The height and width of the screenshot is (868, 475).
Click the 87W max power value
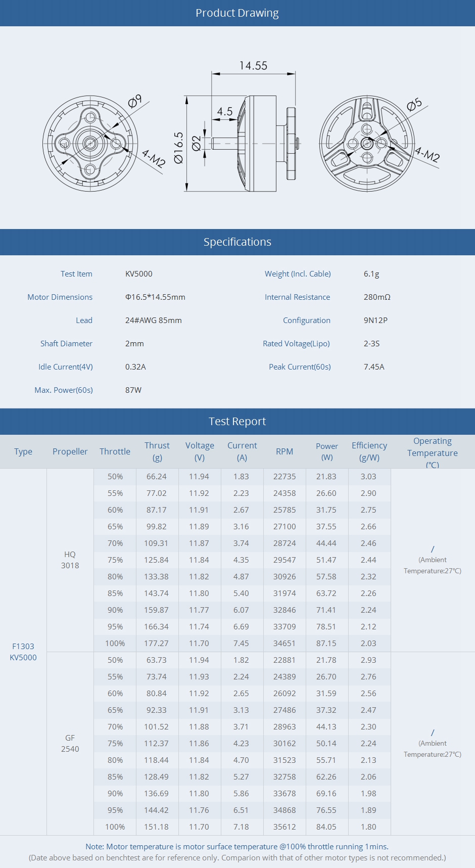pyautogui.click(x=133, y=390)
